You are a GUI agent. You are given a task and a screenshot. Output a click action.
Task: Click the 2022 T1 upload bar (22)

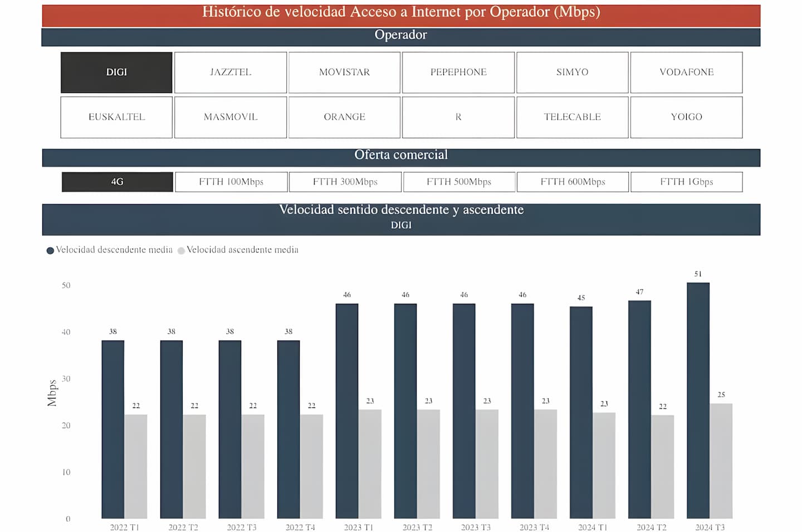(x=136, y=466)
